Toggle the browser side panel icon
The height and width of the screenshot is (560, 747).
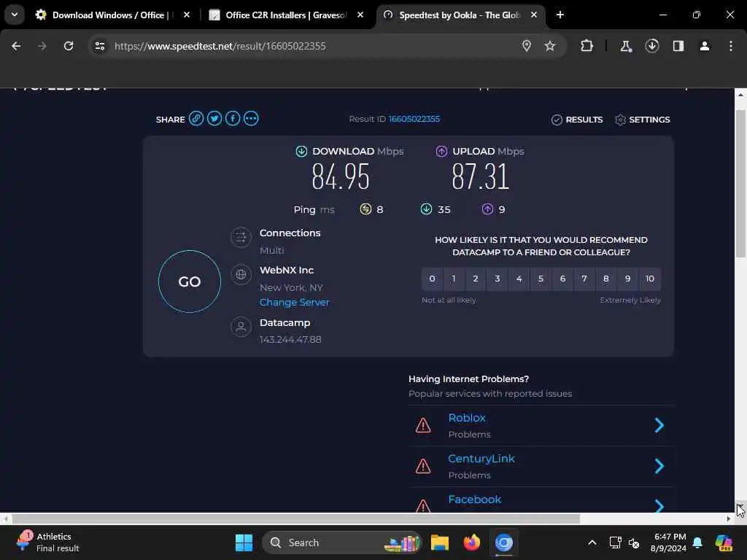(x=678, y=46)
